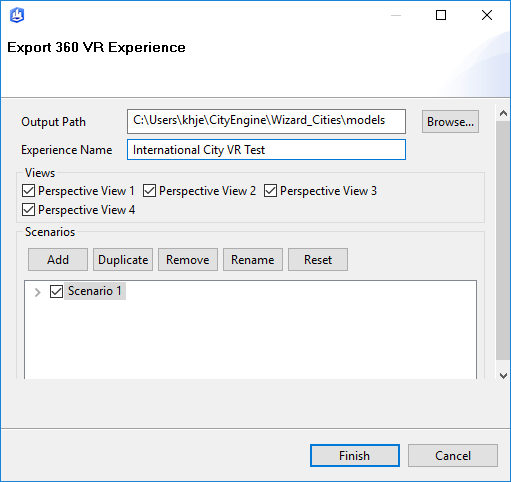Screen dimensions: 511x482
Task: Click Finish to export the VR experience
Action: [355, 455]
